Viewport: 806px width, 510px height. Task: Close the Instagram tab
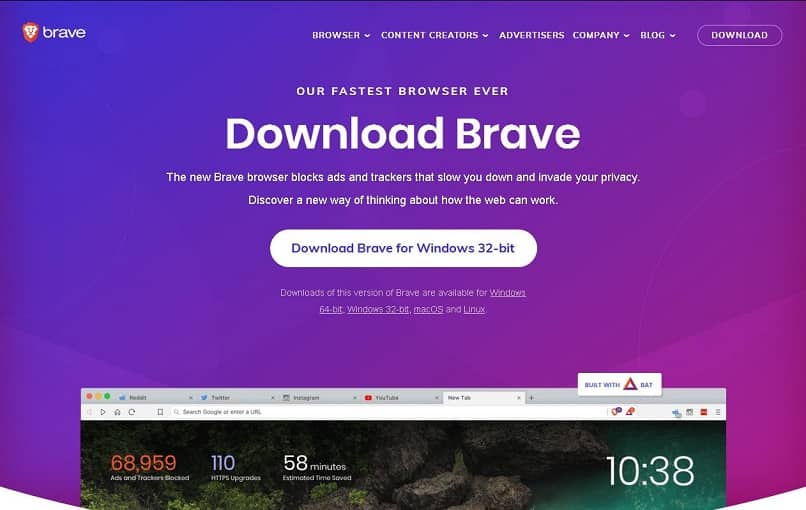click(x=355, y=398)
